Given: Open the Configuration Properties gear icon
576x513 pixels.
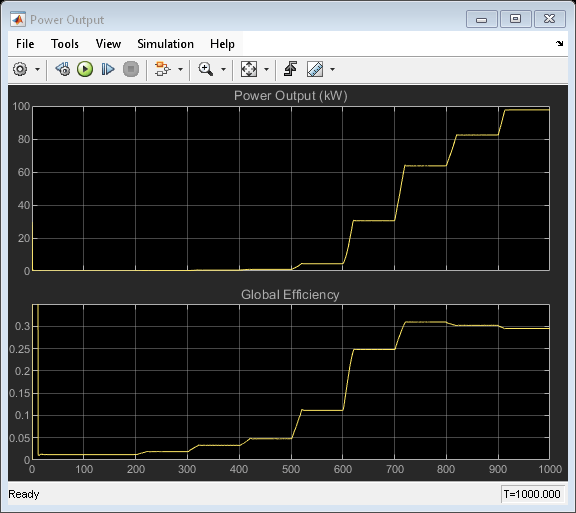Looking at the screenshot, I should [20, 69].
